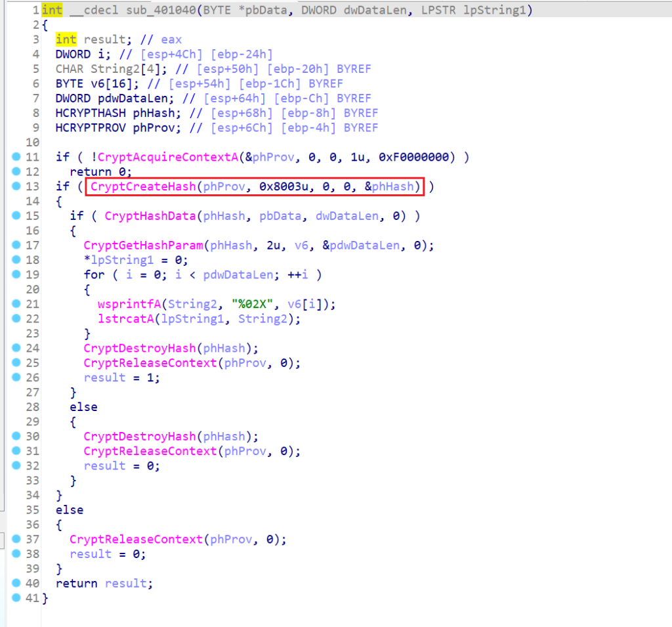Select the highlighted CryptCreateHash function name
Image resolution: width=672 pixels, height=627 pixels.
[142, 186]
